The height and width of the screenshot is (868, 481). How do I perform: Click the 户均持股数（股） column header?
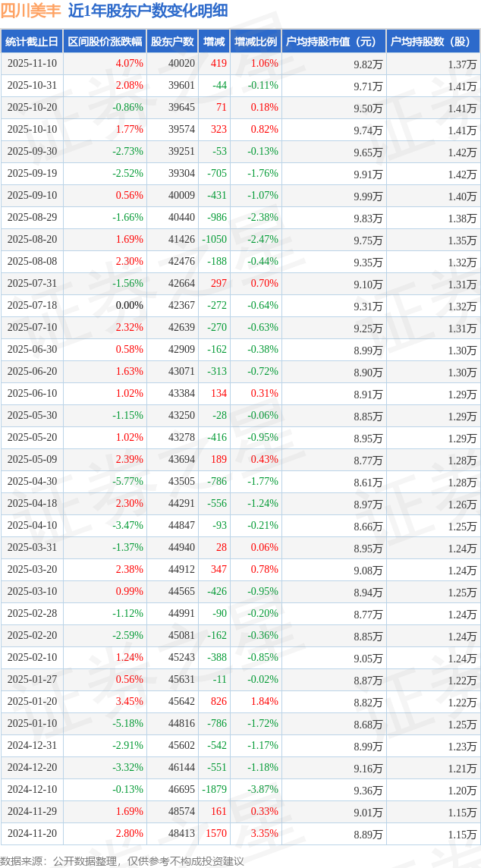pos(432,42)
